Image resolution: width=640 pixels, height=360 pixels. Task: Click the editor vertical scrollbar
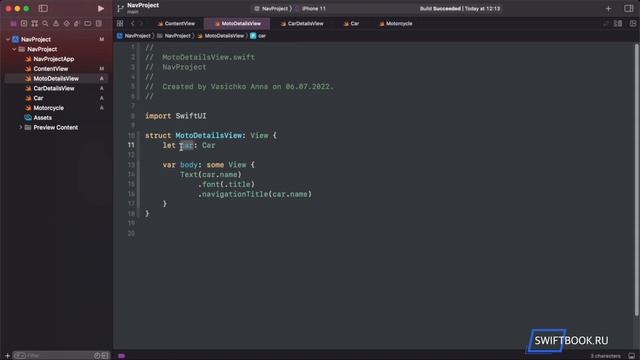coord(636,180)
